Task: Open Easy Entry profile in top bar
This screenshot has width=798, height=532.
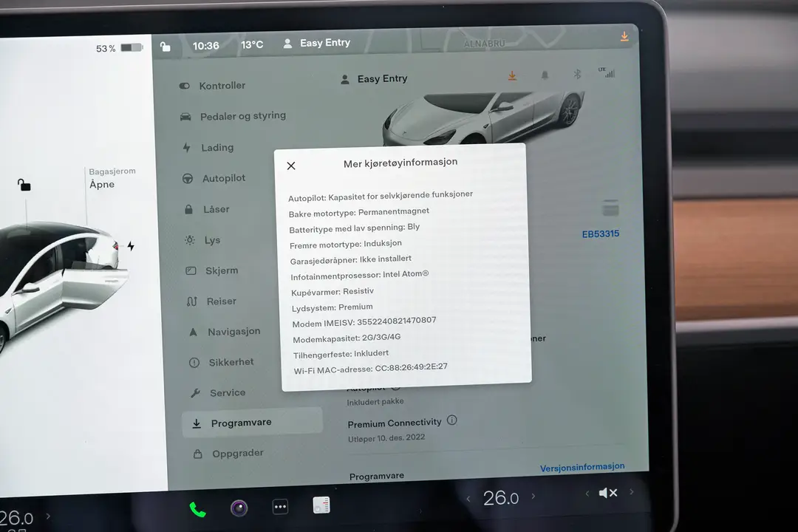Action: [316, 44]
